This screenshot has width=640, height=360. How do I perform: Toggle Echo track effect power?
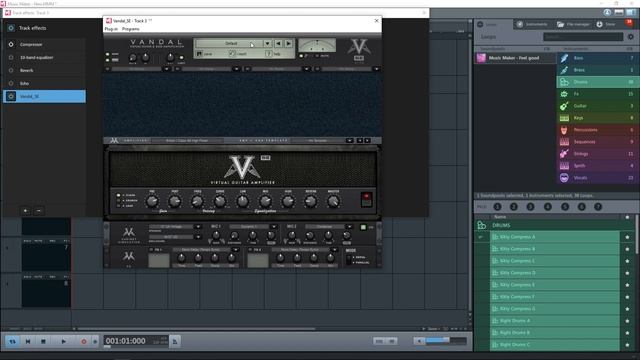pos(11,83)
